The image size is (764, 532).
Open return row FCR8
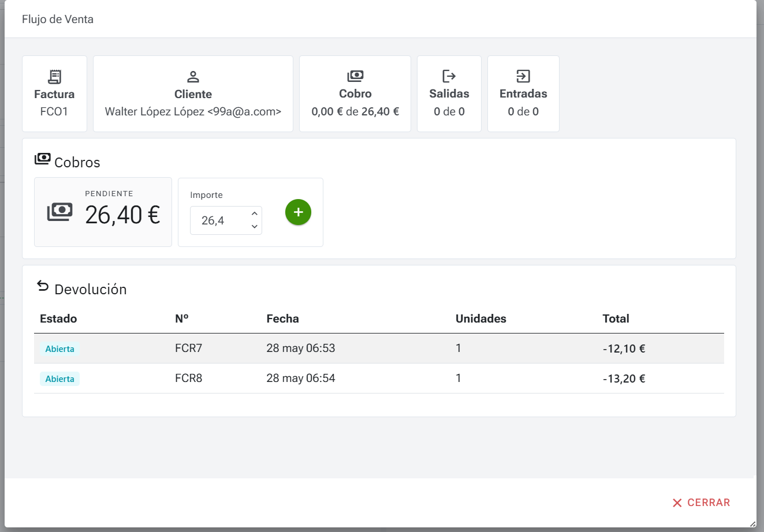188,379
